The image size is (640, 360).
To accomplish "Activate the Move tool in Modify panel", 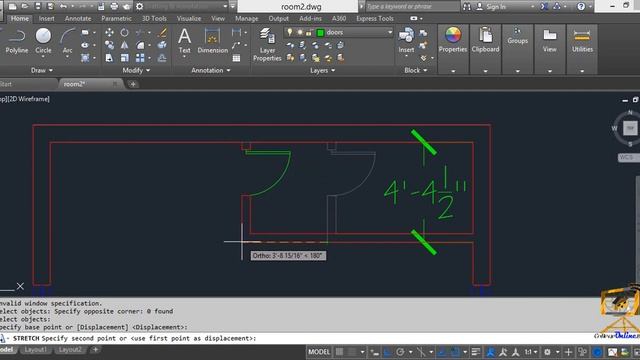I will coord(109,32).
